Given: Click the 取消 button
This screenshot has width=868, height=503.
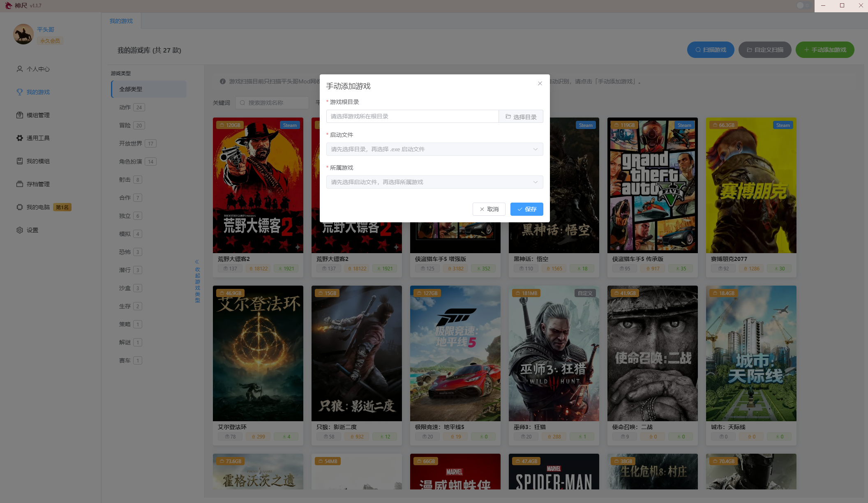Looking at the screenshot, I should (489, 209).
